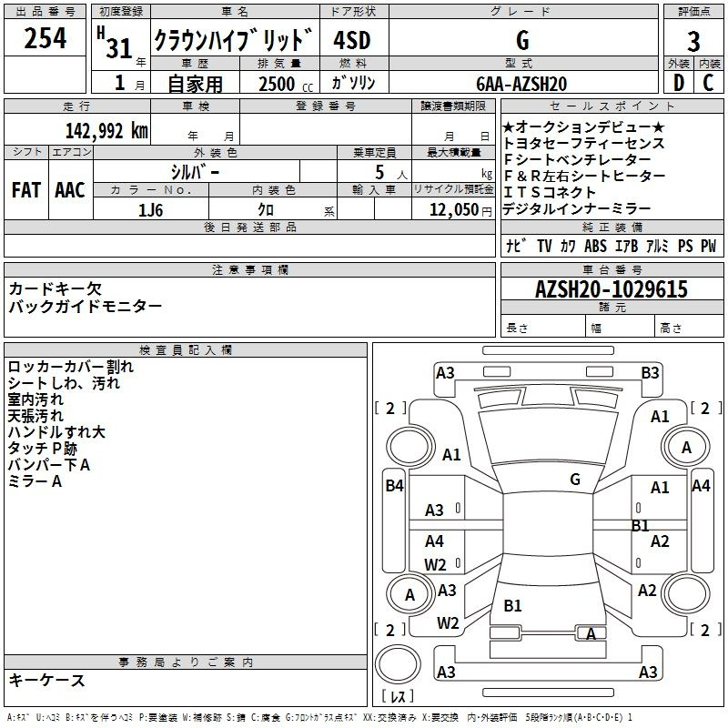Toggle the ABS equipment label

tap(595, 246)
